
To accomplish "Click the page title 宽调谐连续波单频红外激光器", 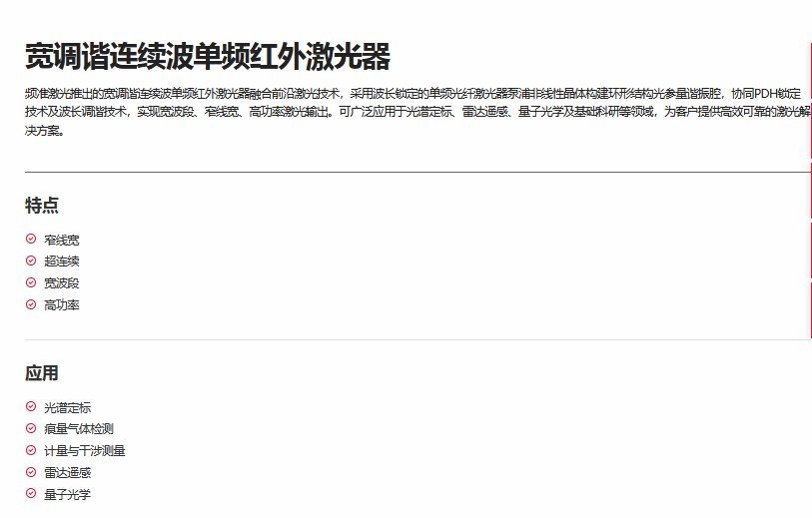I will point(207,57).
